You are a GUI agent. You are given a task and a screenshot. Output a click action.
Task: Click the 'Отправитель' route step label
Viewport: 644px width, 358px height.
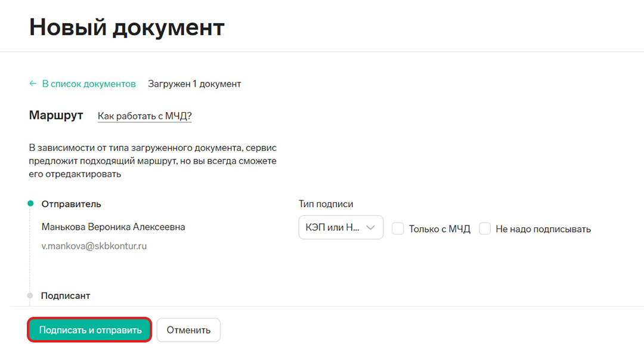click(71, 204)
